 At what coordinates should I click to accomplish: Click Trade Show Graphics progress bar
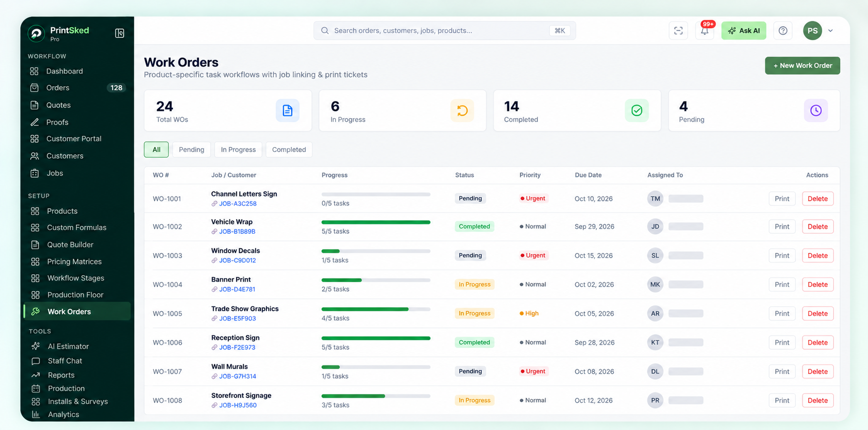376,309
